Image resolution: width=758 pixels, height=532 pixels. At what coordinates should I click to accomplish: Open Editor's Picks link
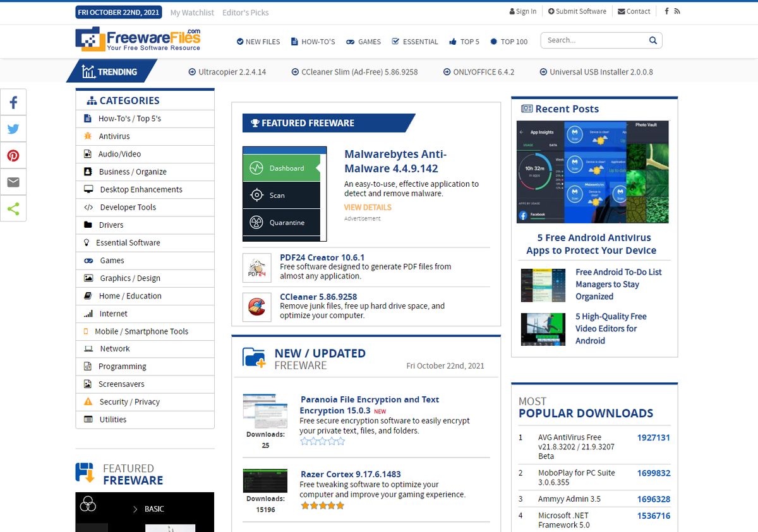245,13
